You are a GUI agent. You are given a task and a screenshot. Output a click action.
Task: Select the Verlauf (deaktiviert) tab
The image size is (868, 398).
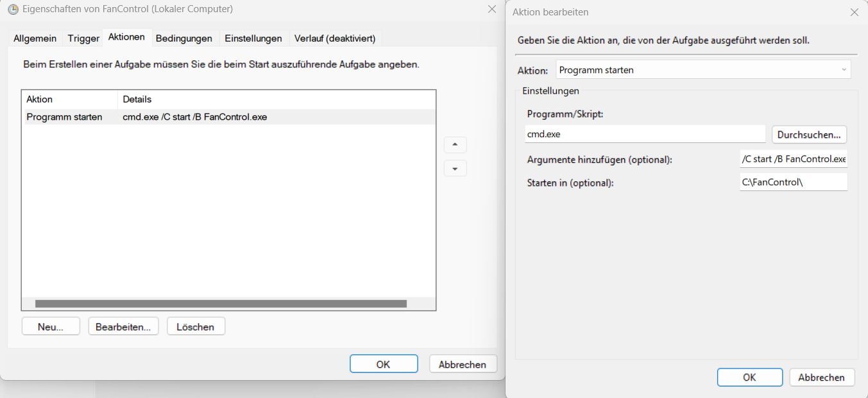click(x=336, y=38)
